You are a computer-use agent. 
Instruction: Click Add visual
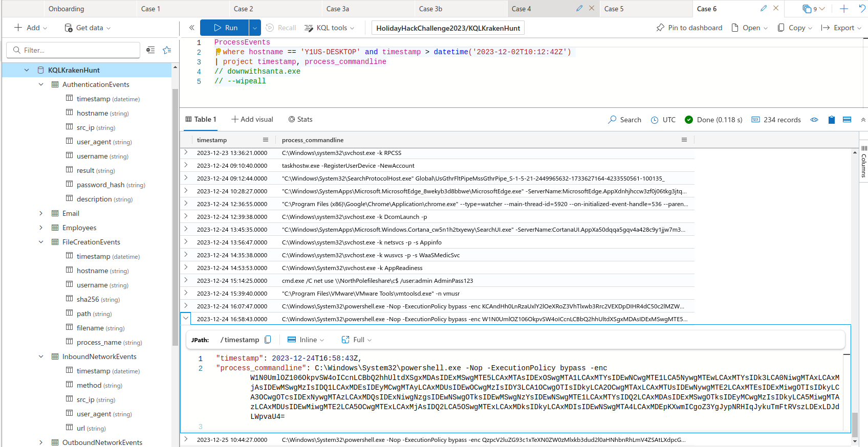coord(252,119)
